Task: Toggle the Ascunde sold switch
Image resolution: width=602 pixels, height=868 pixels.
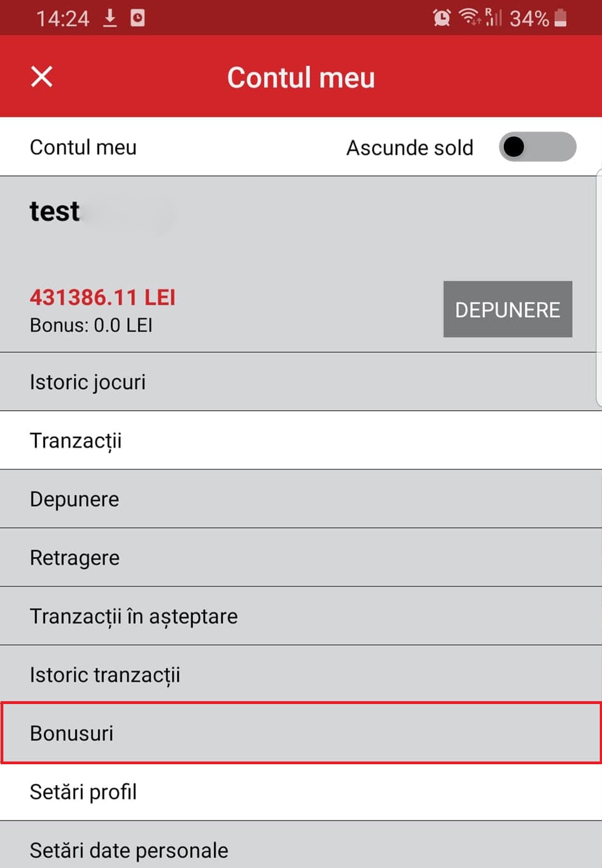Action: pos(537,147)
